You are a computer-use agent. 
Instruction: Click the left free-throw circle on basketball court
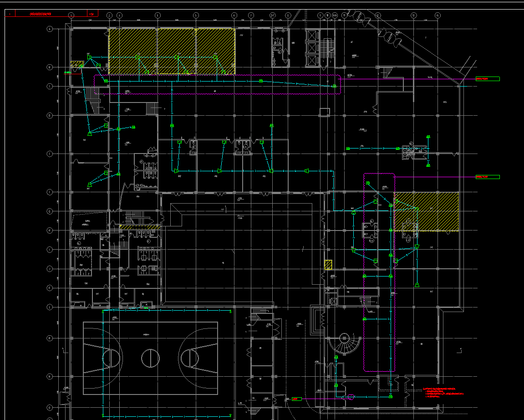click(111, 358)
